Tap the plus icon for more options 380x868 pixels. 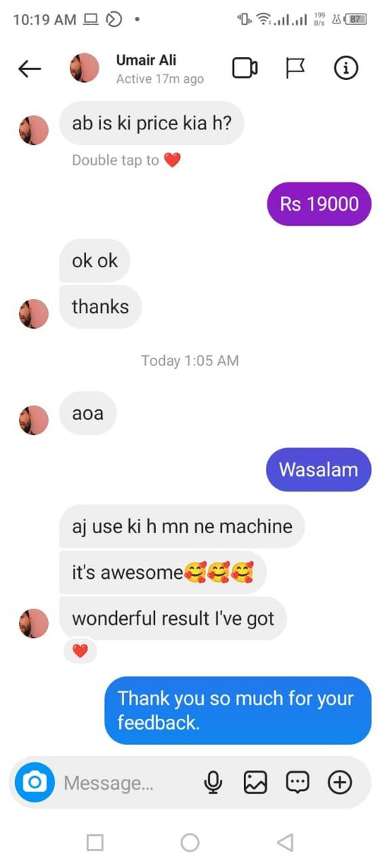click(x=340, y=782)
